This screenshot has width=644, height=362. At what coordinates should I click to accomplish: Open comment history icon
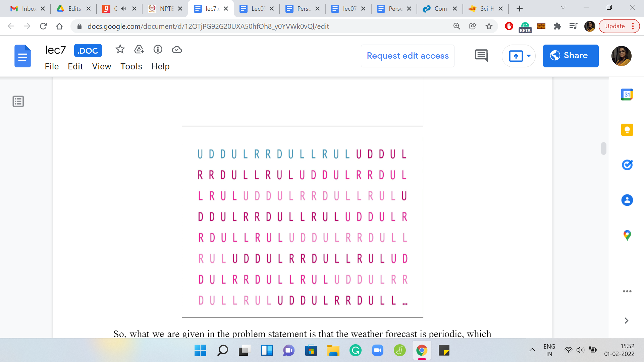coord(481,56)
